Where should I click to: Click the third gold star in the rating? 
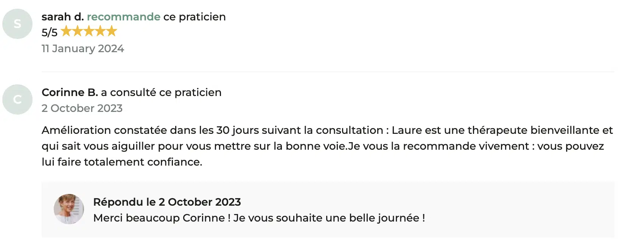tap(89, 31)
